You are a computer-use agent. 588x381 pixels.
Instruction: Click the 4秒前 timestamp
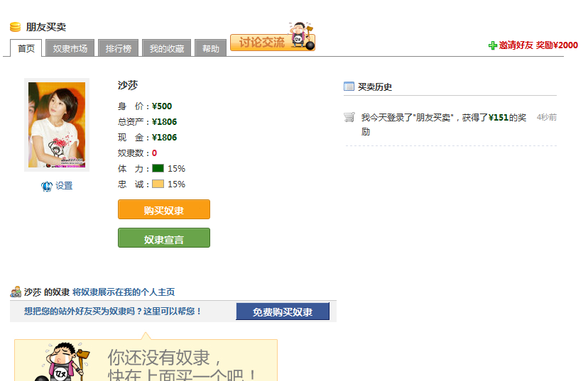point(546,117)
